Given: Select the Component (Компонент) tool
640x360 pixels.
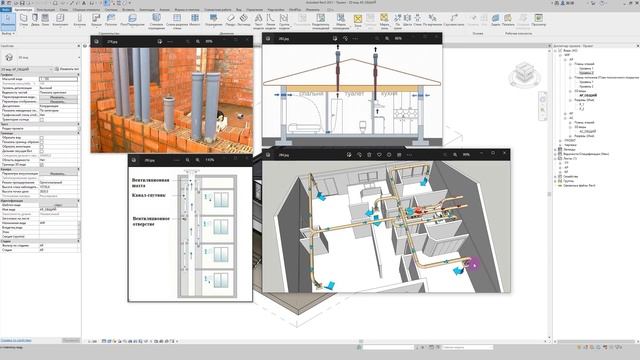Looking at the screenshot, I should 60,20.
